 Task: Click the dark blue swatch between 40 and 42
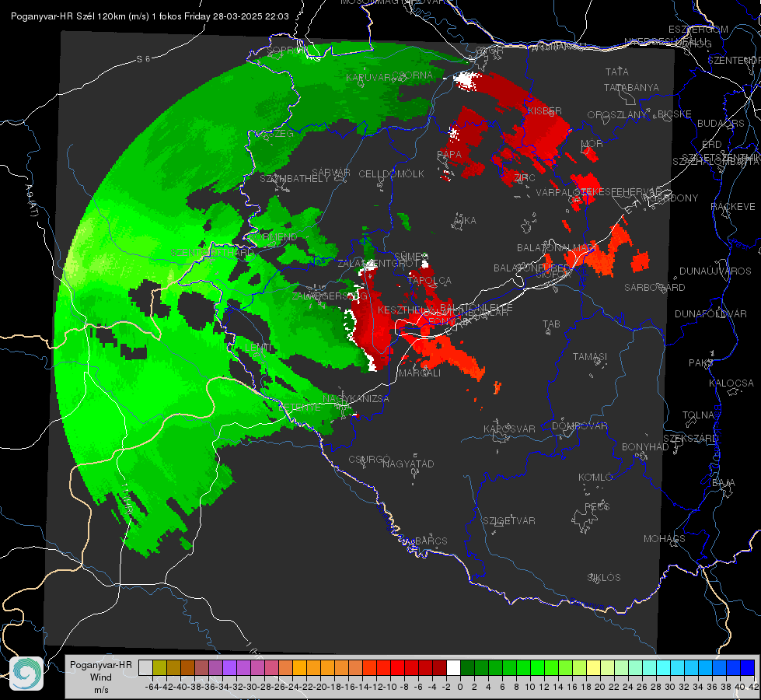[x=748, y=668]
